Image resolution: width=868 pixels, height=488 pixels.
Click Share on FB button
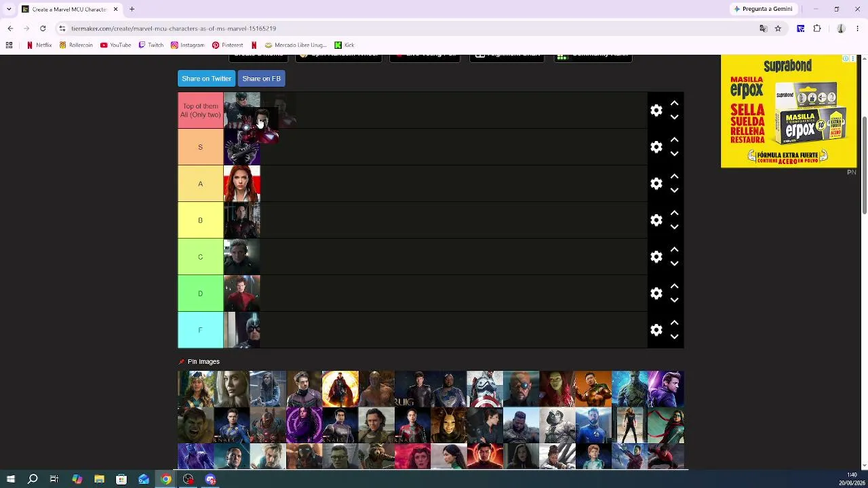(x=261, y=79)
